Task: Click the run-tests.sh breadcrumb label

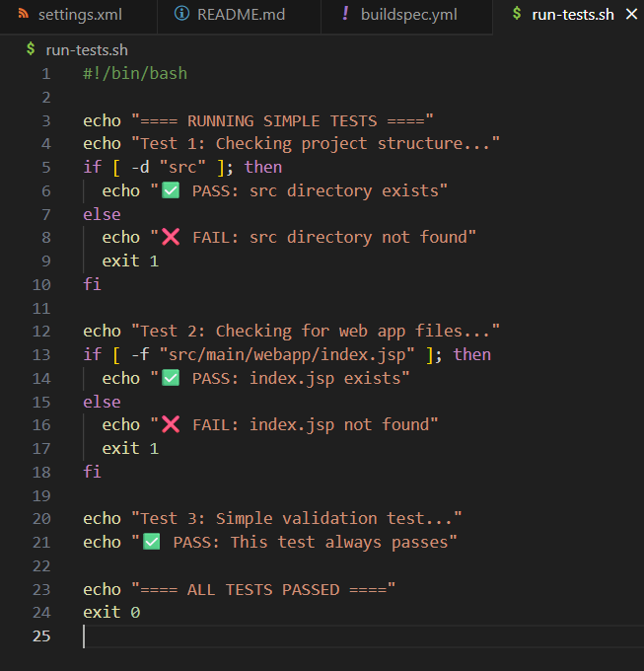Action: coord(87,50)
